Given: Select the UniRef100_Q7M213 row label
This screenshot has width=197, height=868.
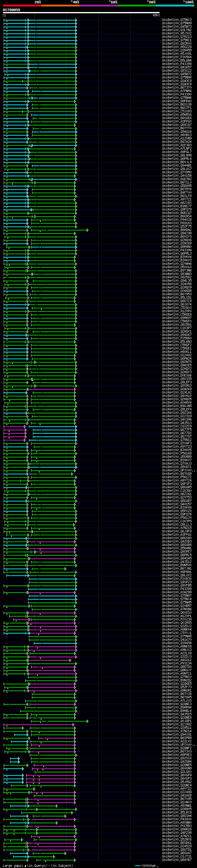Looking at the screenshot, I should click(x=177, y=37).
